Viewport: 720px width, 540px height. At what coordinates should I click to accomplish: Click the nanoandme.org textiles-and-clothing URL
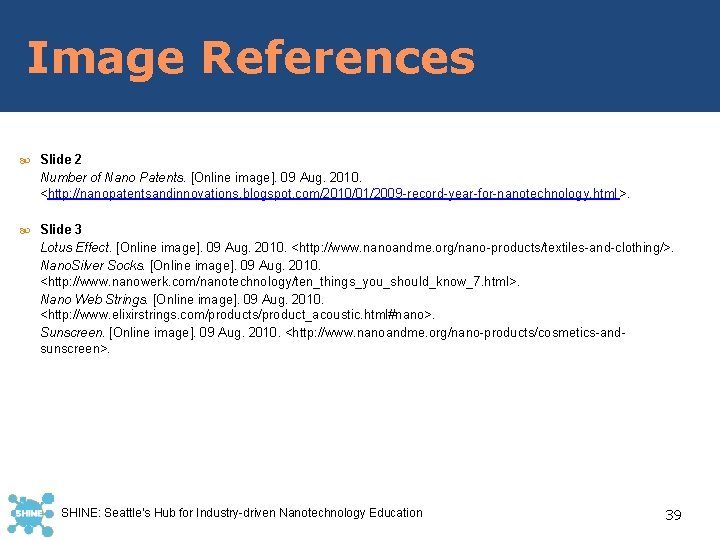tap(482, 248)
